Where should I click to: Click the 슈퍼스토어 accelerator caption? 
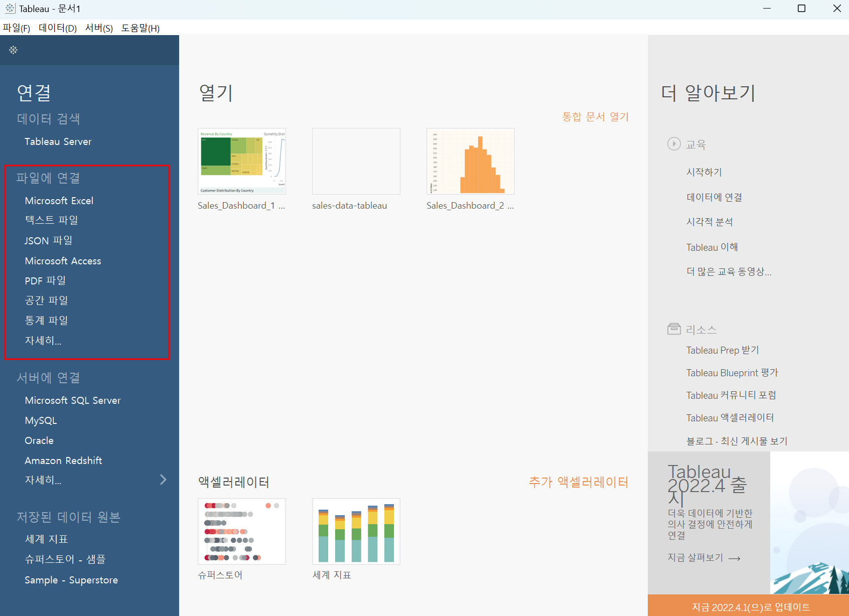220,575
